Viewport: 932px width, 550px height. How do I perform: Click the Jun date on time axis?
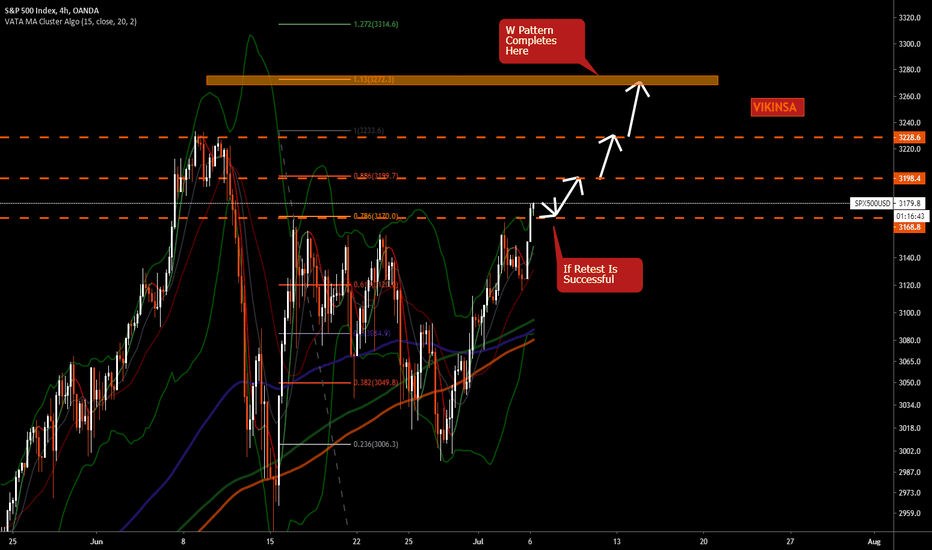coord(96,542)
